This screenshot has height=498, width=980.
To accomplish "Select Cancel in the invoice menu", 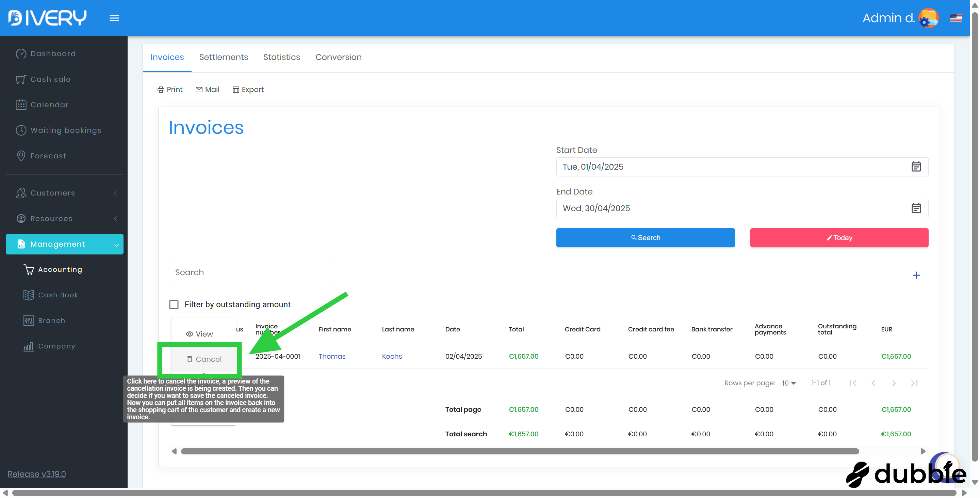I will tap(204, 359).
